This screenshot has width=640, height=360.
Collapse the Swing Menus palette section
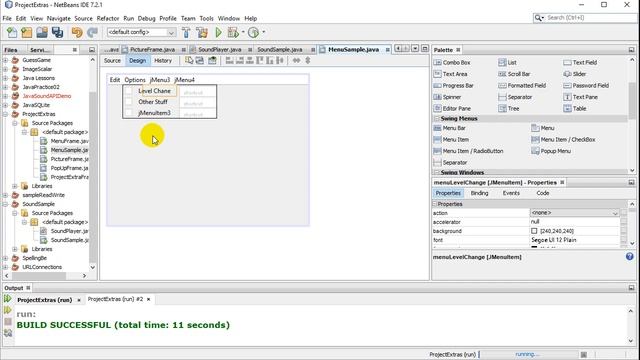pos(436,118)
